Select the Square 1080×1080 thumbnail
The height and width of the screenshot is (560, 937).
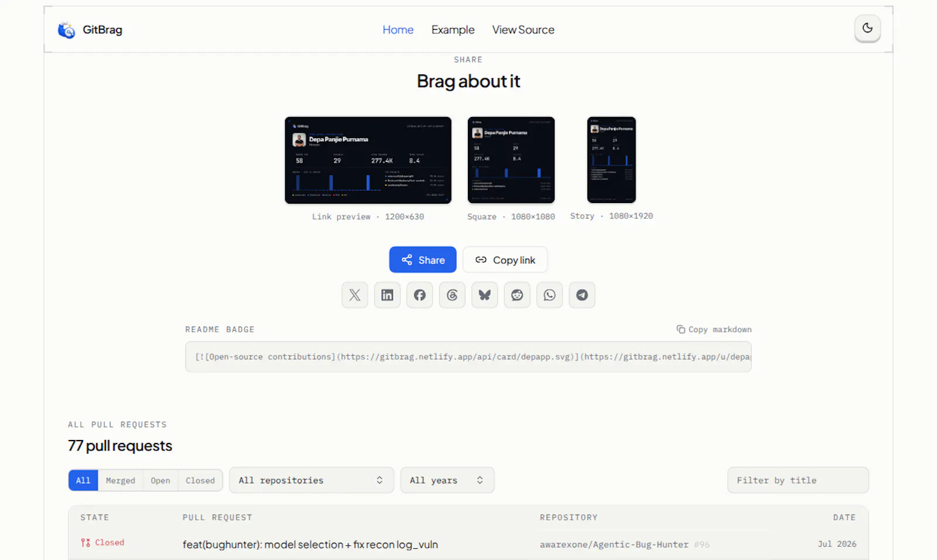pos(511,160)
